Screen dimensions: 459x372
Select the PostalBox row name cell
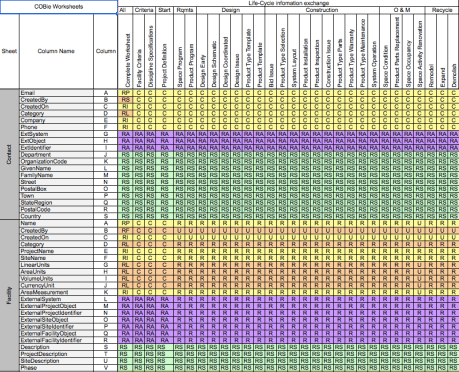(x=56, y=189)
